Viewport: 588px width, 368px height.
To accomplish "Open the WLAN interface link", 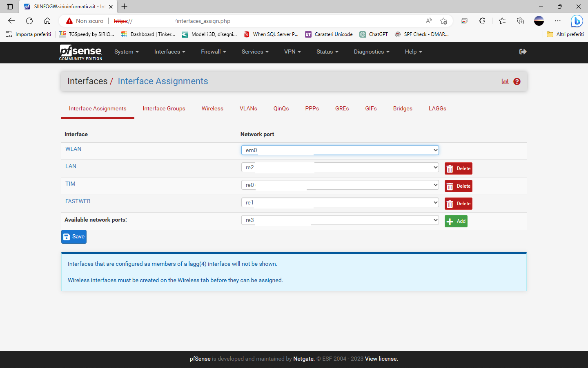I will (x=73, y=149).
